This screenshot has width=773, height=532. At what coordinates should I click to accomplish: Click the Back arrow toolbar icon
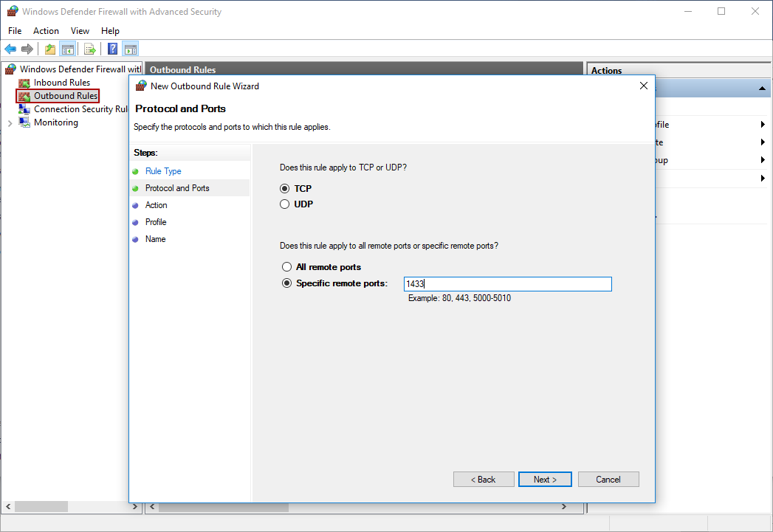coord(10,49)
